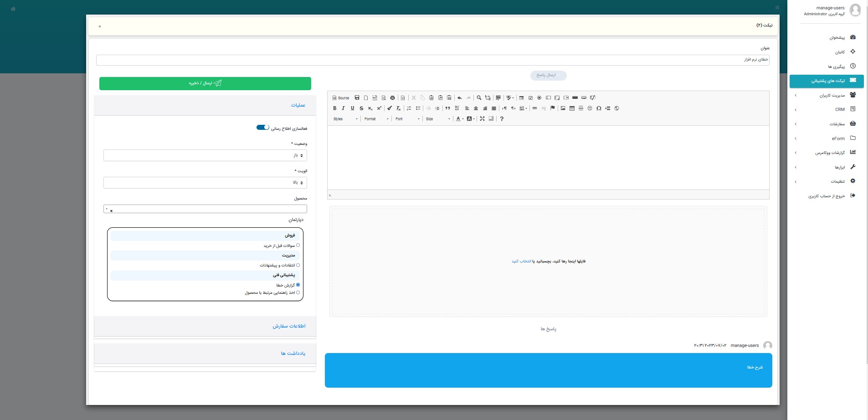Open the وضعیت status dropdown

205,155
